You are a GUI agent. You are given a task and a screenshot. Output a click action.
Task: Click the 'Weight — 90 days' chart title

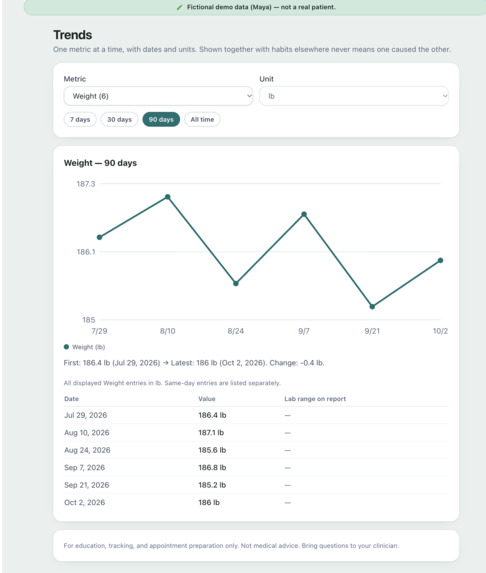click(100, 163)
